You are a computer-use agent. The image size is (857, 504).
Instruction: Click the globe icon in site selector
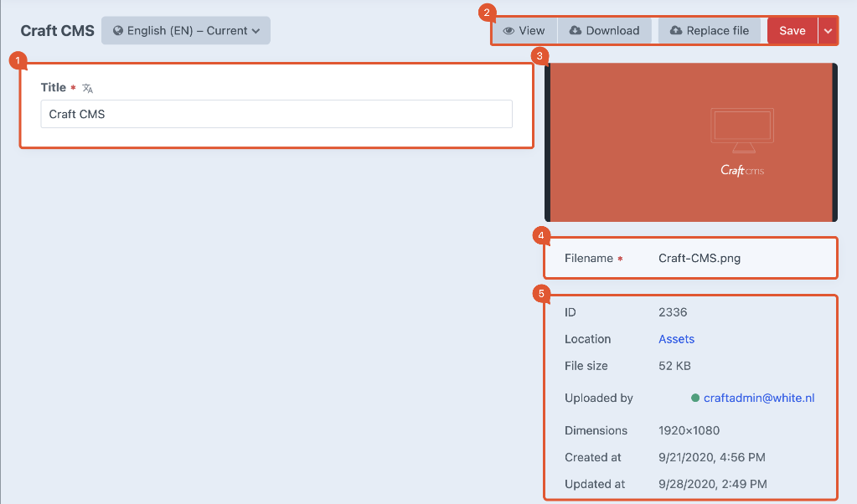(117, 31)
